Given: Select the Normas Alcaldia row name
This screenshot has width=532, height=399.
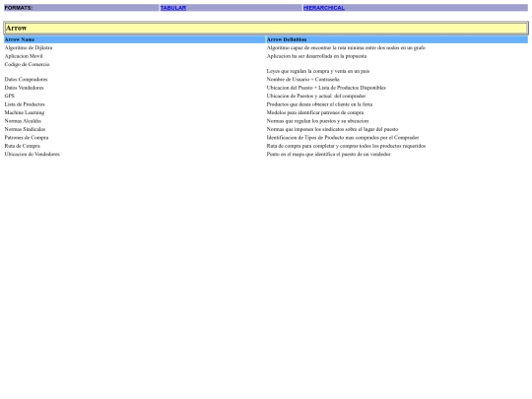Looking at the screenshot, I should 23,121.
